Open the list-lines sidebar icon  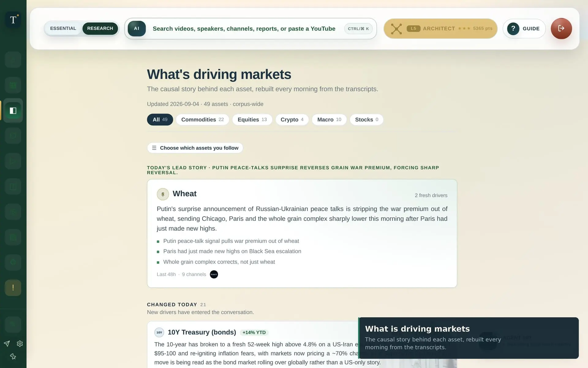[13, 237]
